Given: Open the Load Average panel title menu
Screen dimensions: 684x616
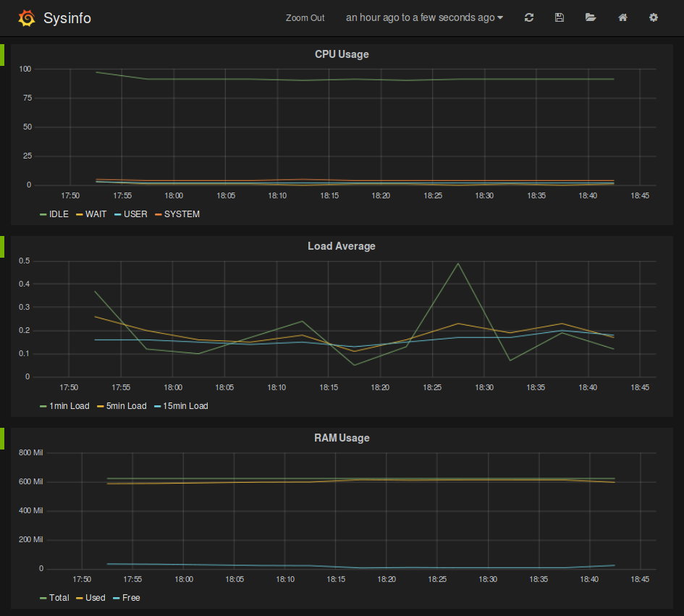Looking at the screenshot, I should point(342,246).
